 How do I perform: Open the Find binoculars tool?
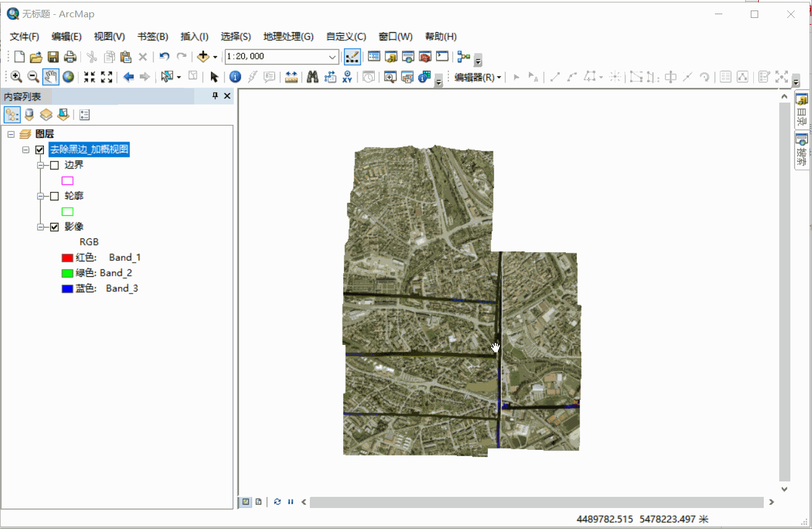tap(312, 77)
